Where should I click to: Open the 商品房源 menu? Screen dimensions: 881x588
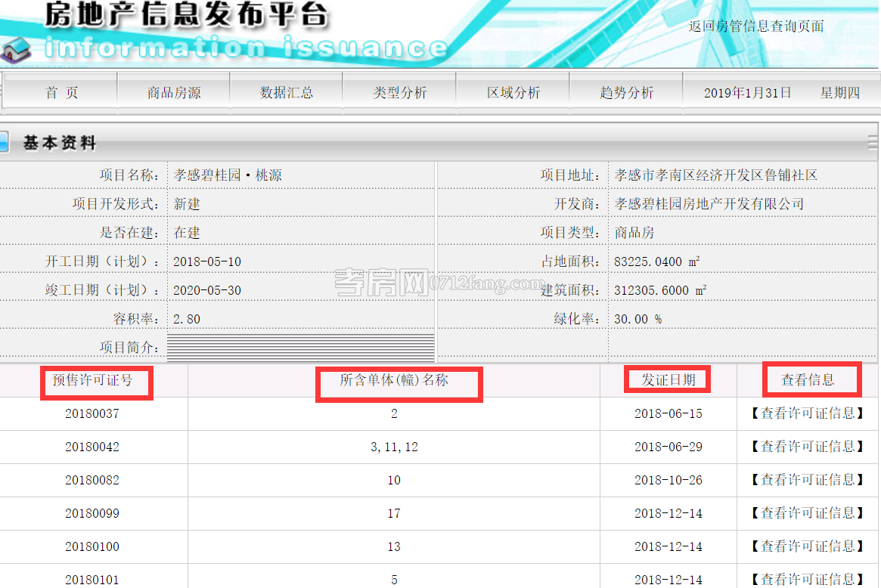coord(174,93)
